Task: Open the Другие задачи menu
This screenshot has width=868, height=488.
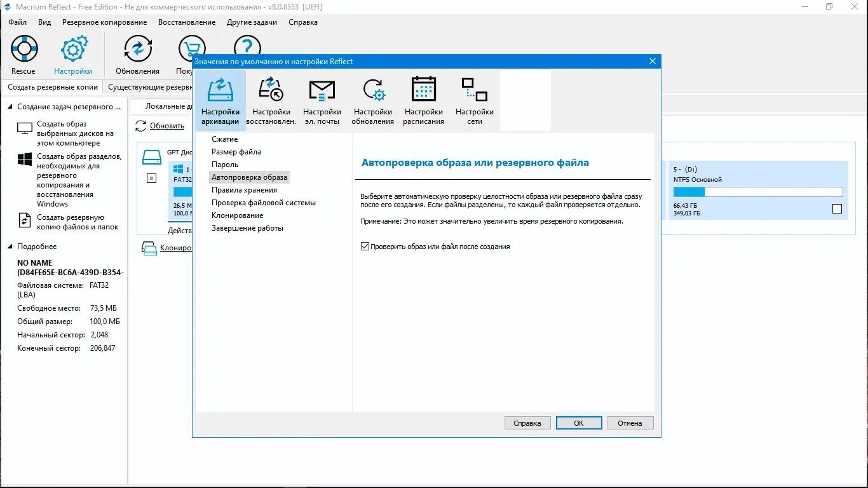Action: point(252,22)
